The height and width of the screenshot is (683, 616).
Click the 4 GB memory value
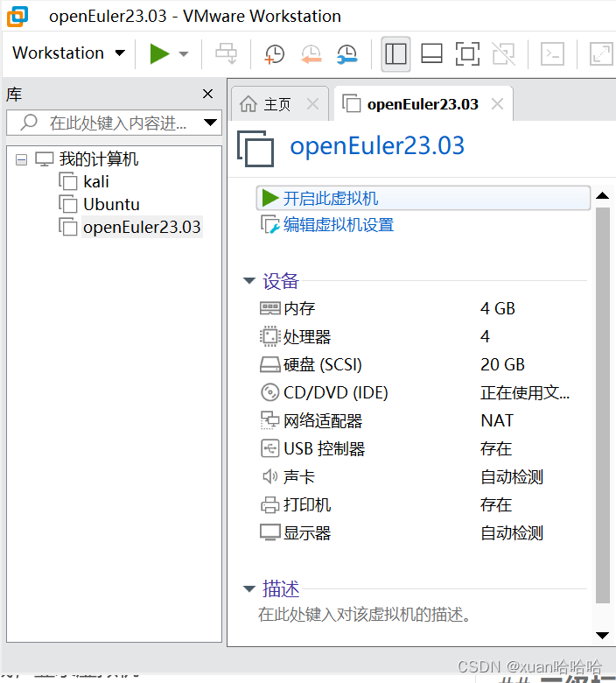pos(498,308)
